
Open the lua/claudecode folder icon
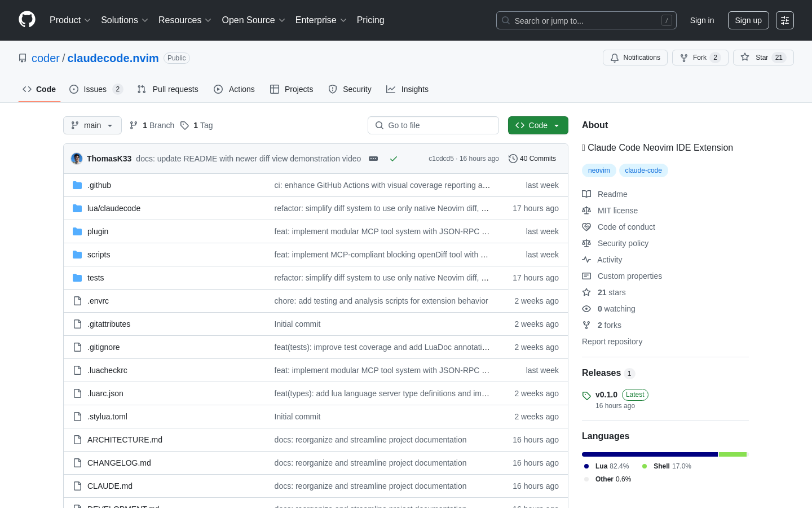click(77, 208)
